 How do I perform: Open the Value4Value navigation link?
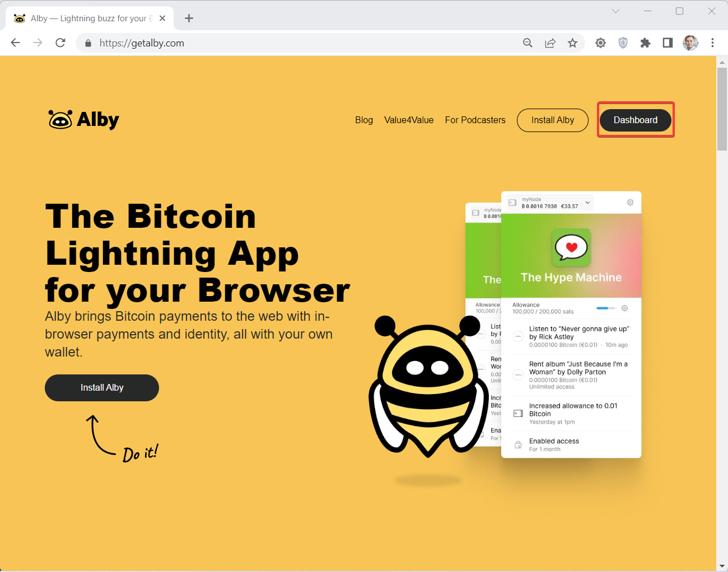click(409, 120)
